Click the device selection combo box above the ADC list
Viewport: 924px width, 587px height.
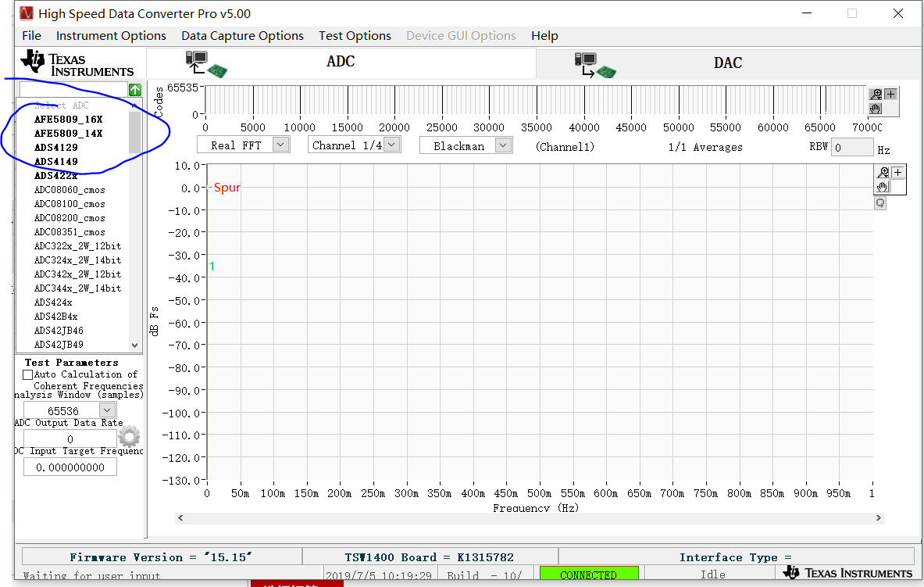pyautogui.click(x=73, y=90)
